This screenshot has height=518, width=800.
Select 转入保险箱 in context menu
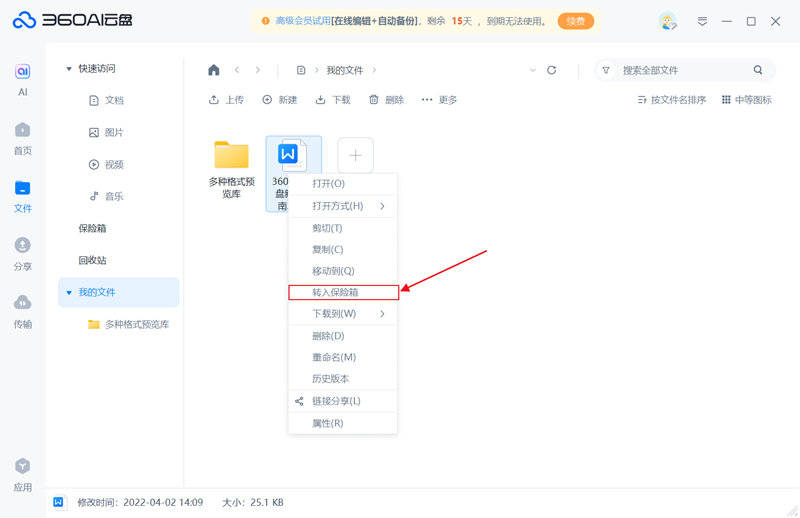pyautogui.click(x=335, y=292)
